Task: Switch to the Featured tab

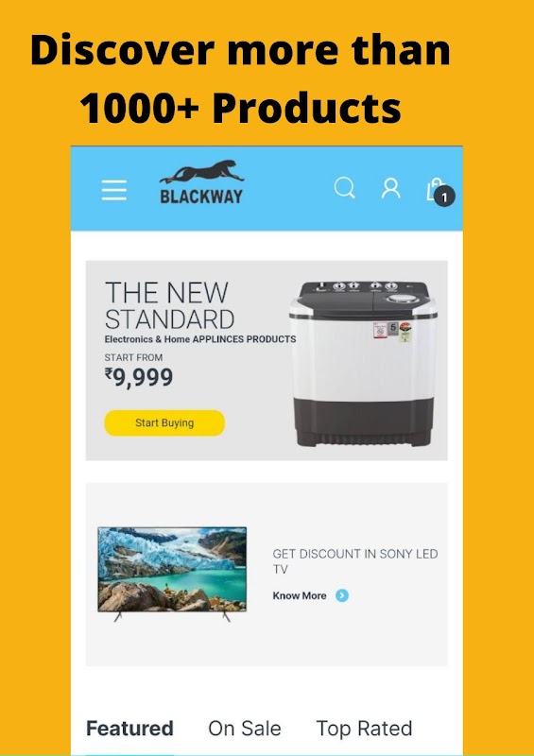Action: tap(129, 728)
